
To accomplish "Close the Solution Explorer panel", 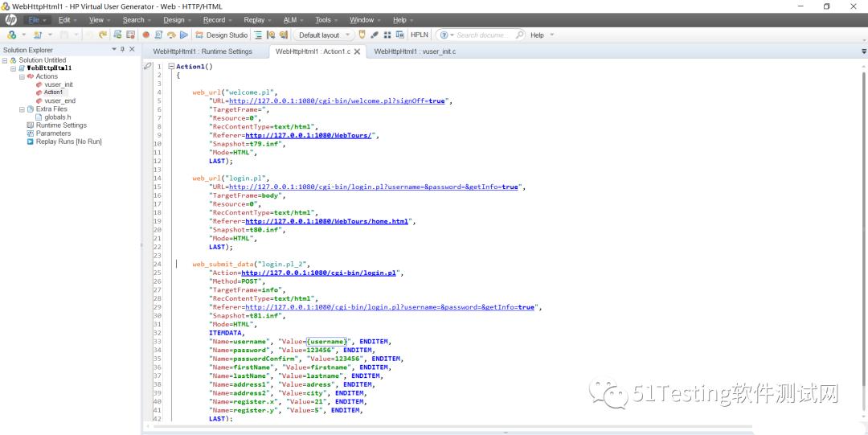I will coord(132,50).
